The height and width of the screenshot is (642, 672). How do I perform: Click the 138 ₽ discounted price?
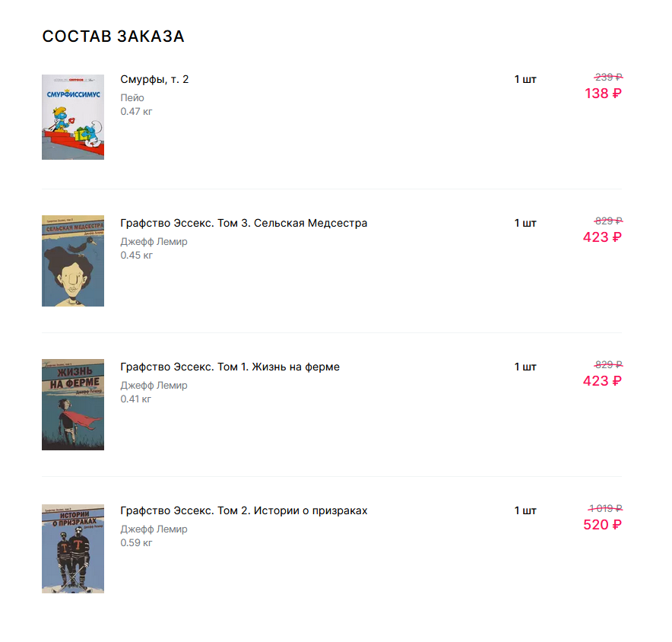click(x=603, y=94)
